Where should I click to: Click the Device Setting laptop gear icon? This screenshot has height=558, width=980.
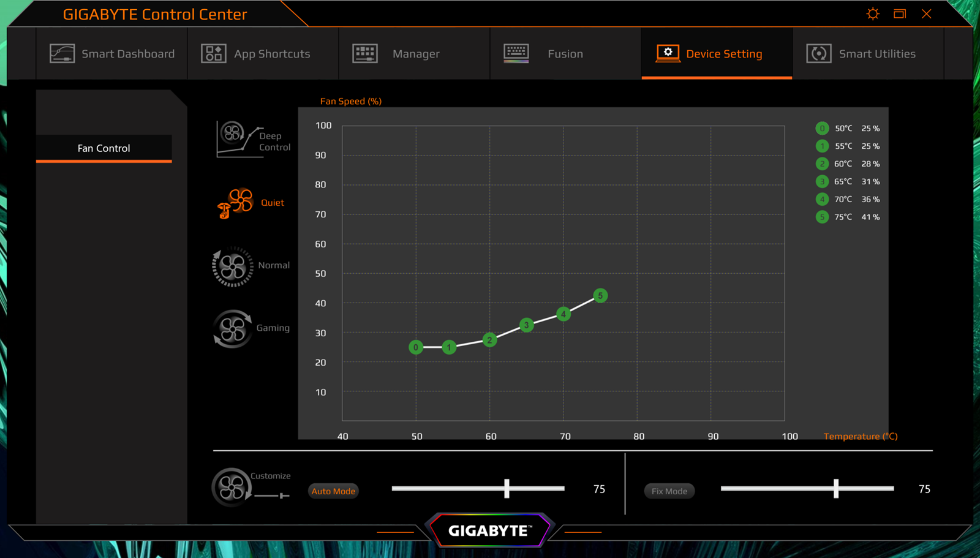(x=668, y=53)
